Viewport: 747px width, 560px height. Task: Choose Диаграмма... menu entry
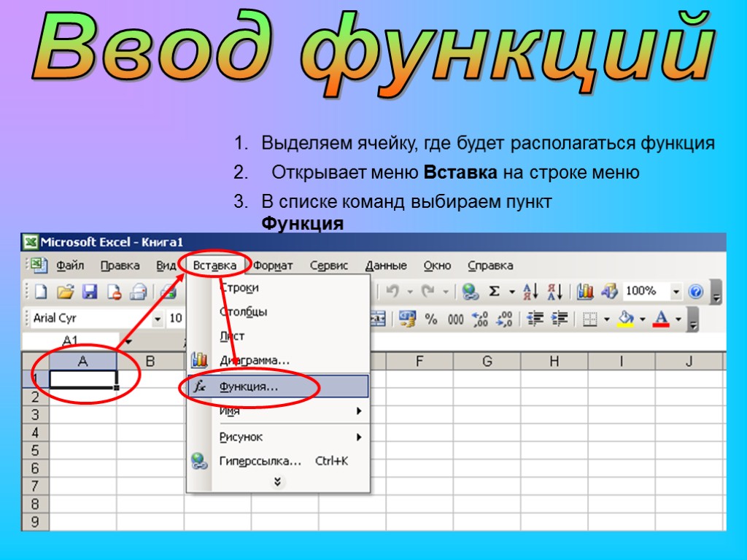click(278, 360)
